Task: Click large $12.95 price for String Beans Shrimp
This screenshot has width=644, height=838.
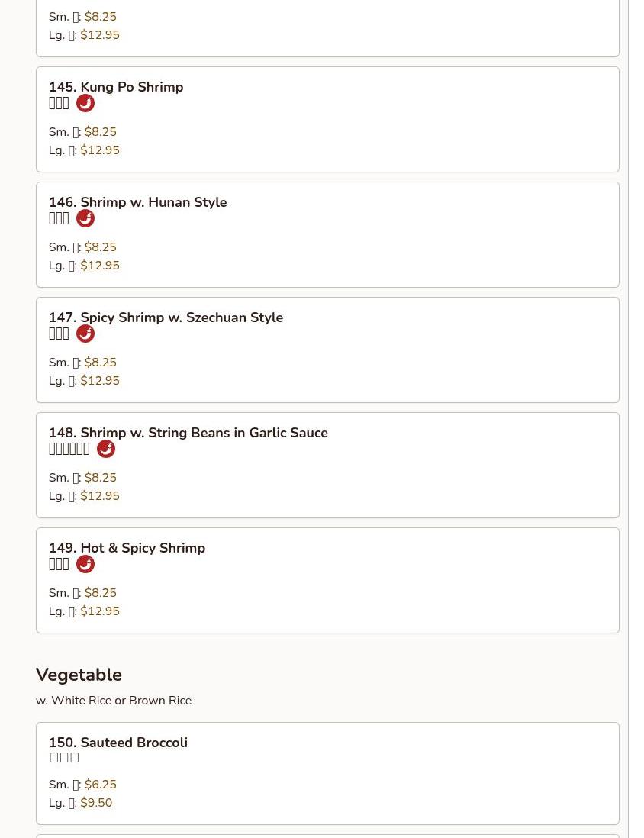Action: click(x=100, y=496)
